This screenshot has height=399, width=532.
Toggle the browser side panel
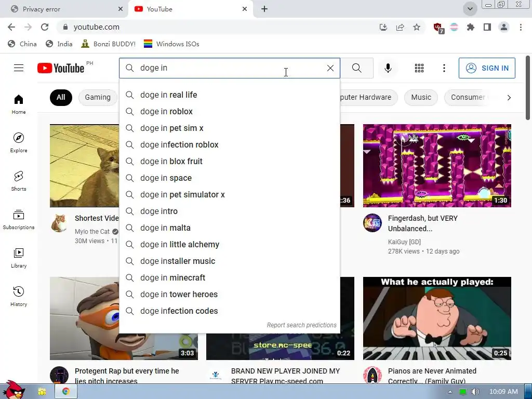click(x=487, y=27)
